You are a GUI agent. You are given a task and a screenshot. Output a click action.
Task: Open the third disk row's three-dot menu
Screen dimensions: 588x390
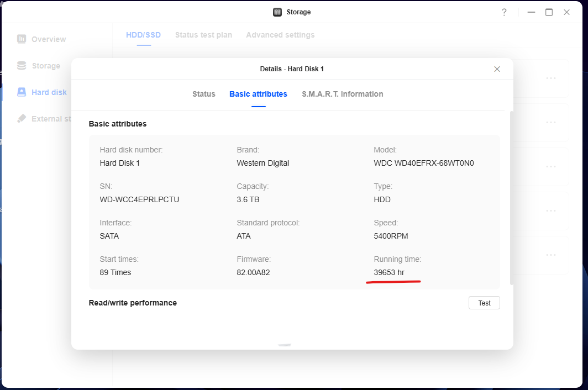pos(551,166)
